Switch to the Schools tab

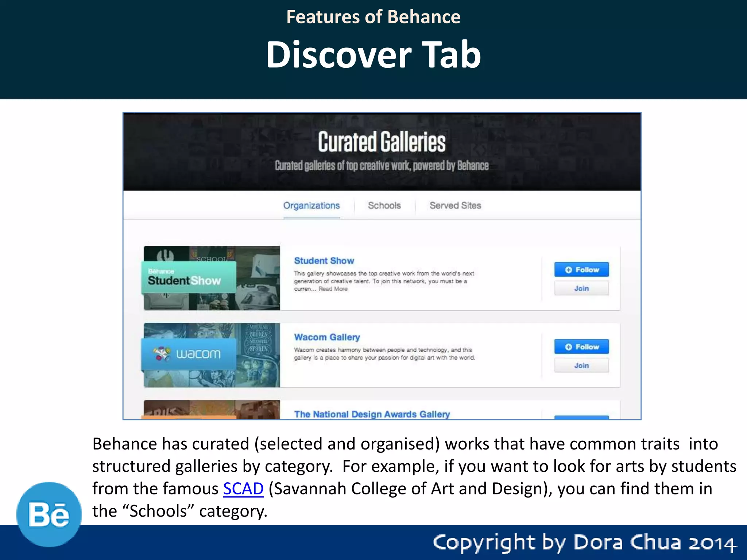point(384,206)
